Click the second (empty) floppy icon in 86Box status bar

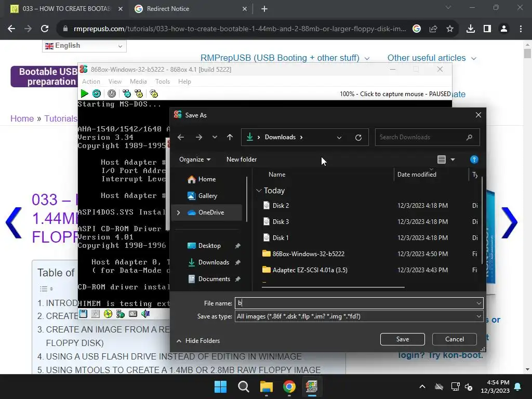point(96,314)
